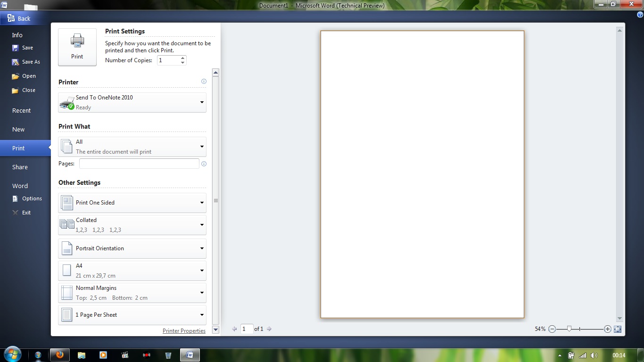Click the Number of Copies input field

(168, 60)
